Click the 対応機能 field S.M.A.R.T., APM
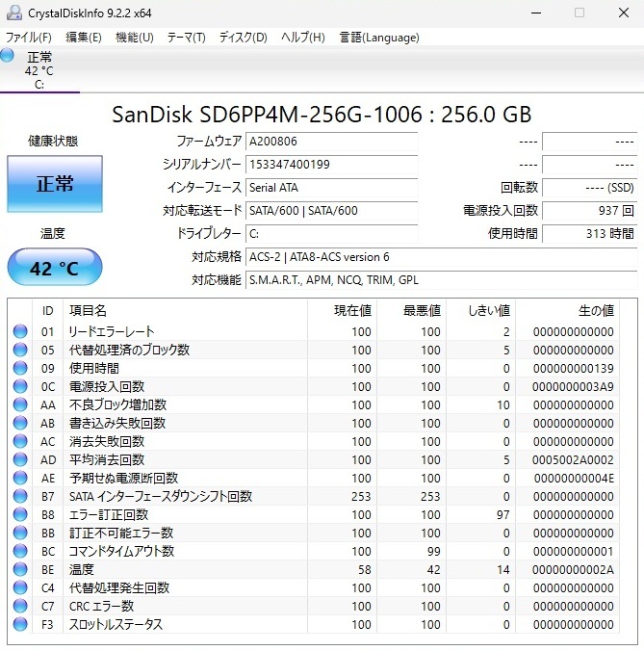Viewport: 644px width, 651px height. 442,280
